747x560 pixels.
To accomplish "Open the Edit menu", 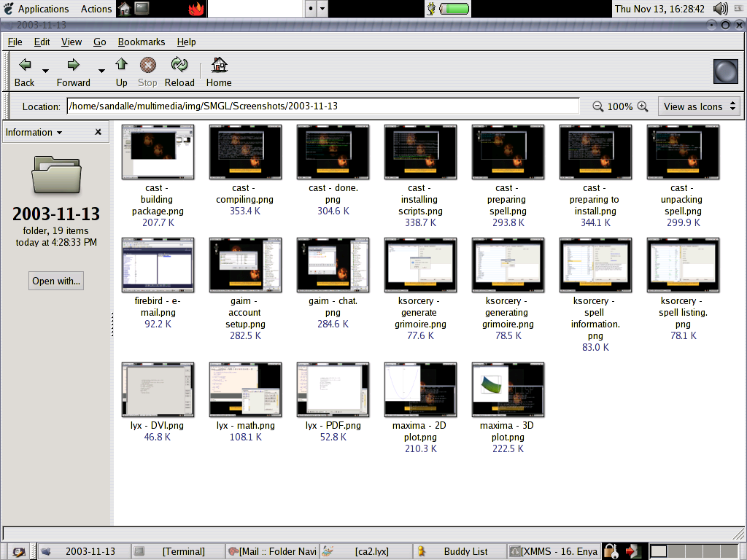I will tap(42, 42).
